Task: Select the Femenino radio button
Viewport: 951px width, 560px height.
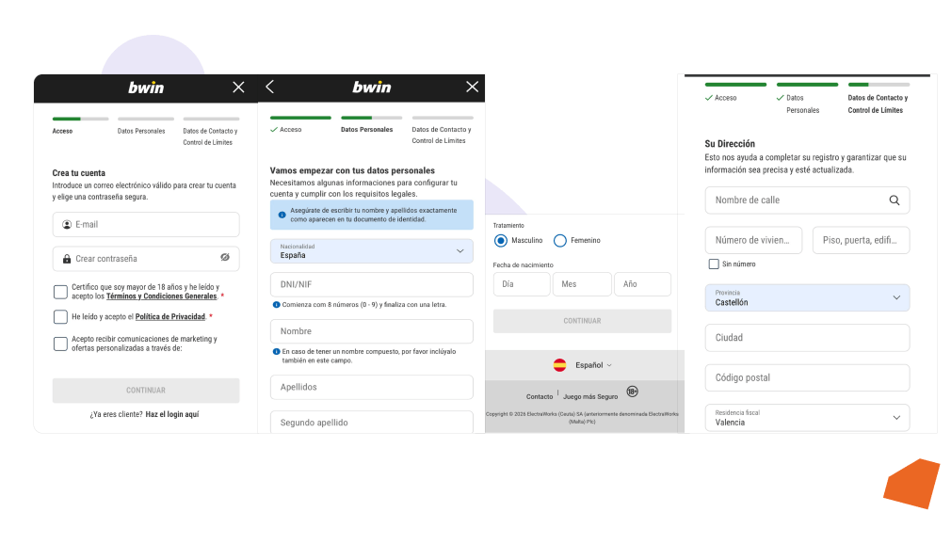Action: (560, 241)
